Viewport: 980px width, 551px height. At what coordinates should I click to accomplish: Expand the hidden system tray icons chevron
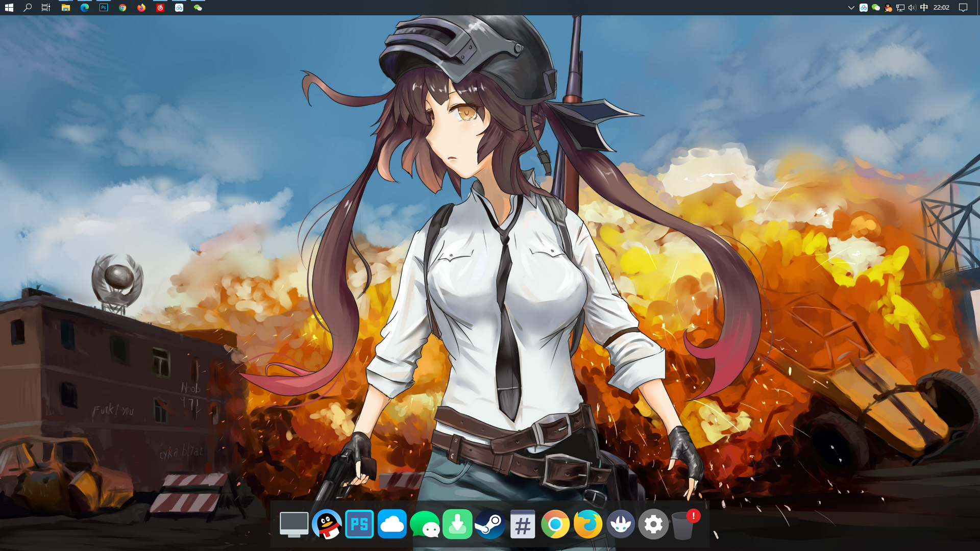[x=851, y=8]
